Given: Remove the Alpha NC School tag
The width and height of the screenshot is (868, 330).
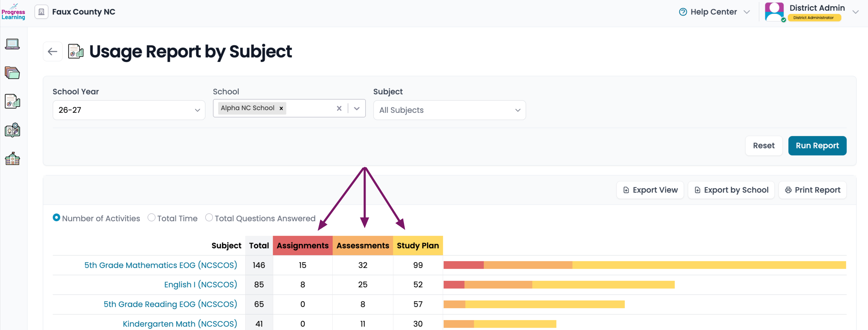Looking at the screenshot, I should click(x=281, y=108).
